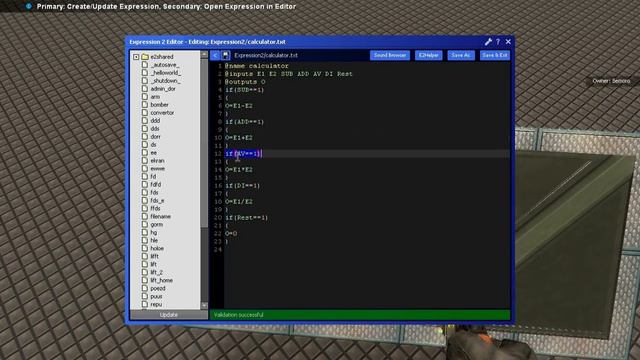The height and width of the screenshot is (360, 640).
Task: Open the lift_home file
Action: (161, 280)
